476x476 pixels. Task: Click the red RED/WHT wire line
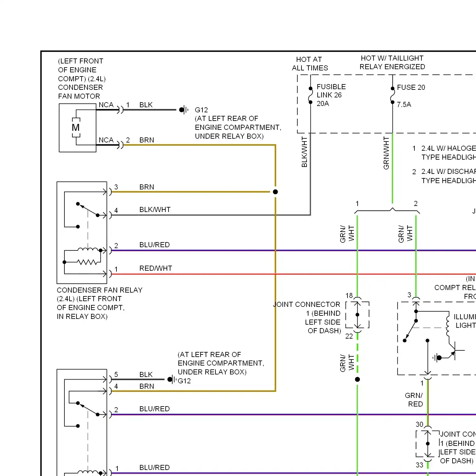[294, 274]
